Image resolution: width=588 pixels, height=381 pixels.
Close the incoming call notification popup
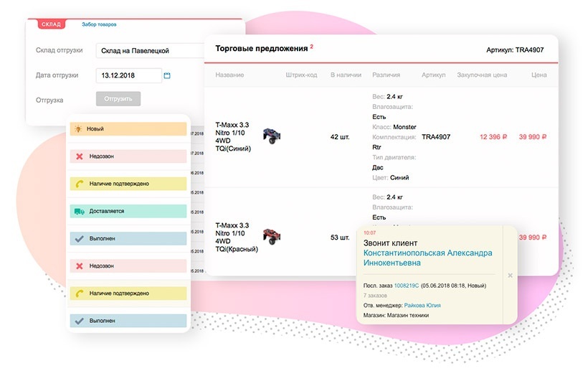pyautogui.click(x=510, y=275)
